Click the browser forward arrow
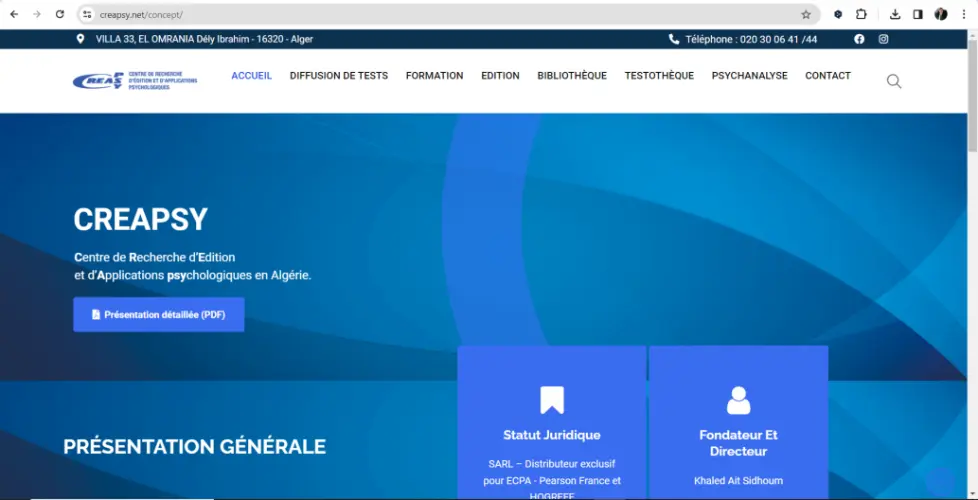This screenshot has width=978, height=500. (37, 14)
